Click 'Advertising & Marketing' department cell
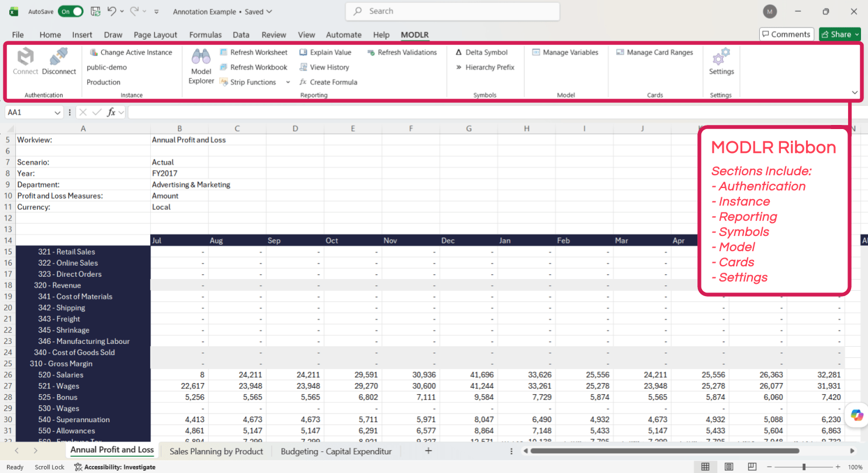 [x=191, y=185]
